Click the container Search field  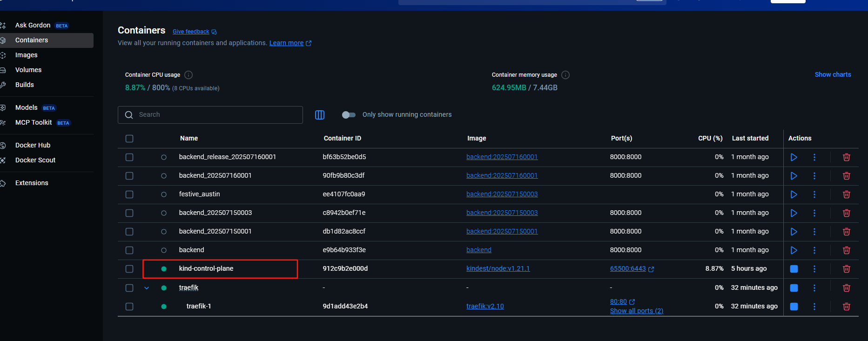[x=210, y=115]
